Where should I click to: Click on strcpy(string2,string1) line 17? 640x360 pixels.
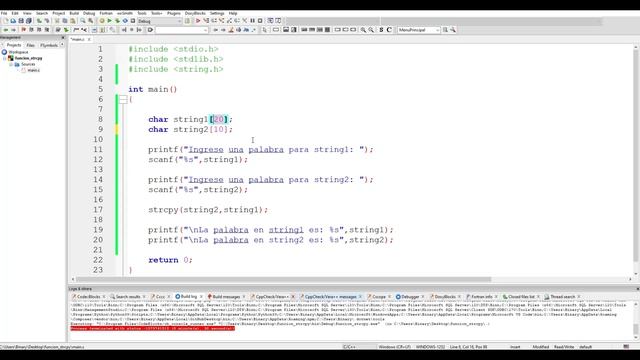(208, 210)
